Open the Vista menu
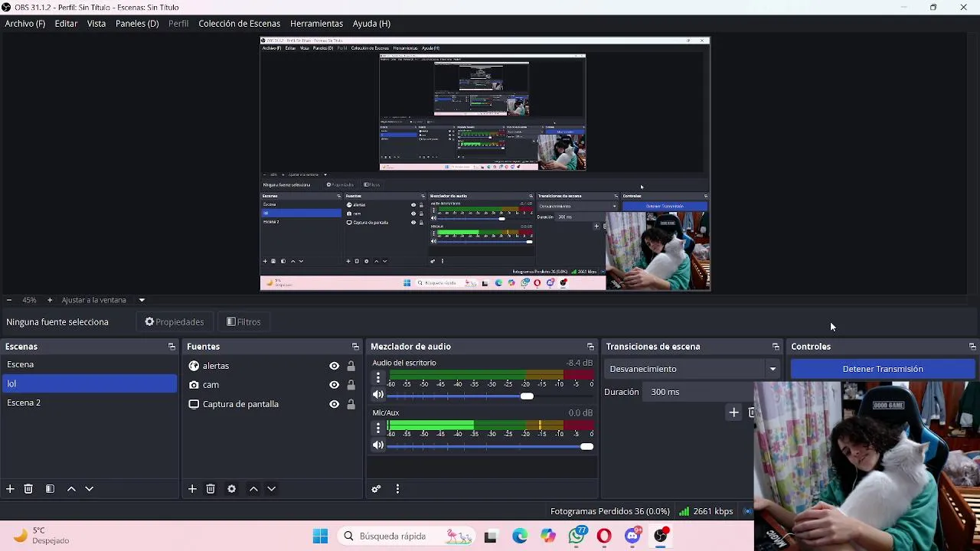This screenshot has width=980, height=551. click(96, 24)
